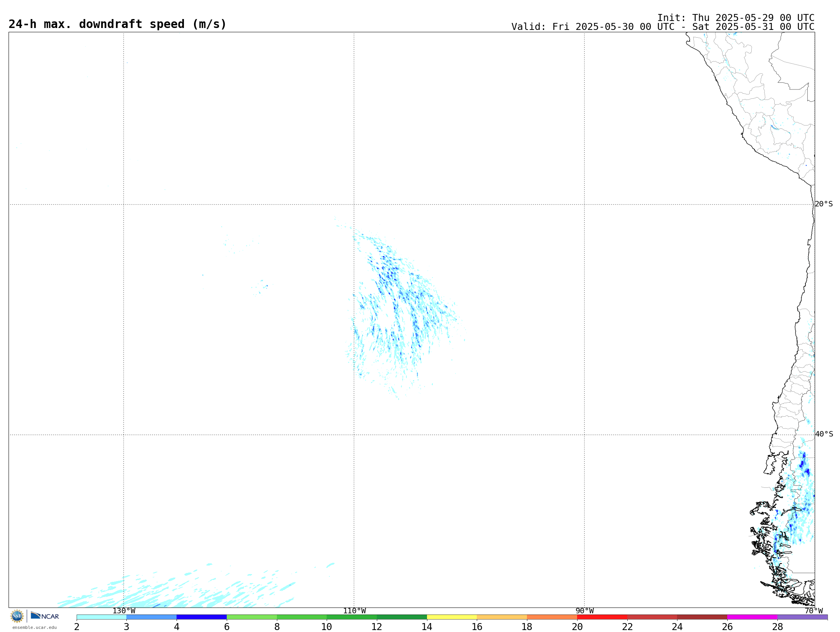Screen dimensions: 840x632
Task: Click the colorbar tick label '14'
Action: coord(427,627)
